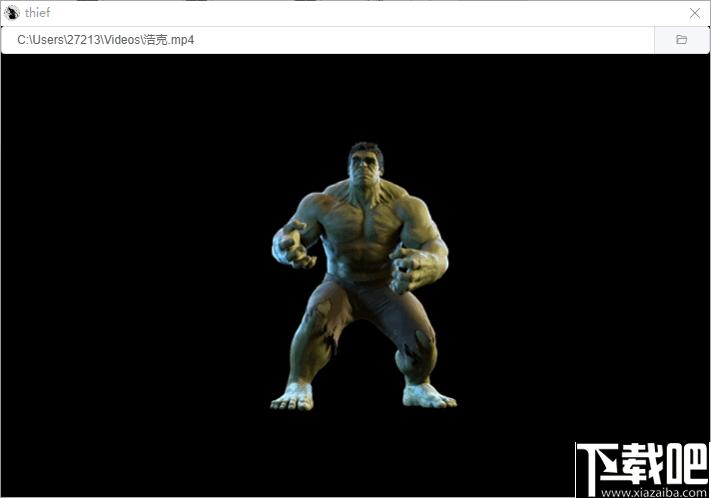Open the folder browse icon beside the path
Image resolution: width=711 pixels, height=498 pixels.
coord(681,40)
